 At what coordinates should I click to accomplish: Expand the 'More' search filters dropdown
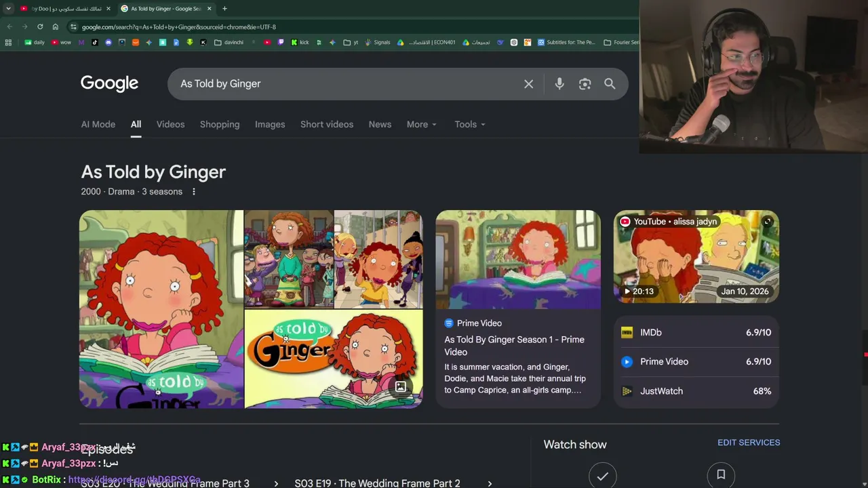[x=422, y=125]
